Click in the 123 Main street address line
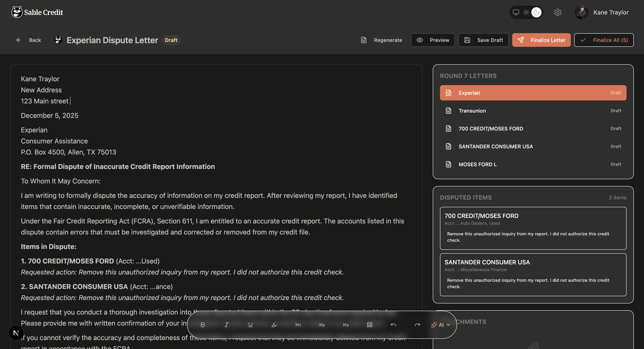This screenshot has width=644, height=349. (x=45, y=101)
